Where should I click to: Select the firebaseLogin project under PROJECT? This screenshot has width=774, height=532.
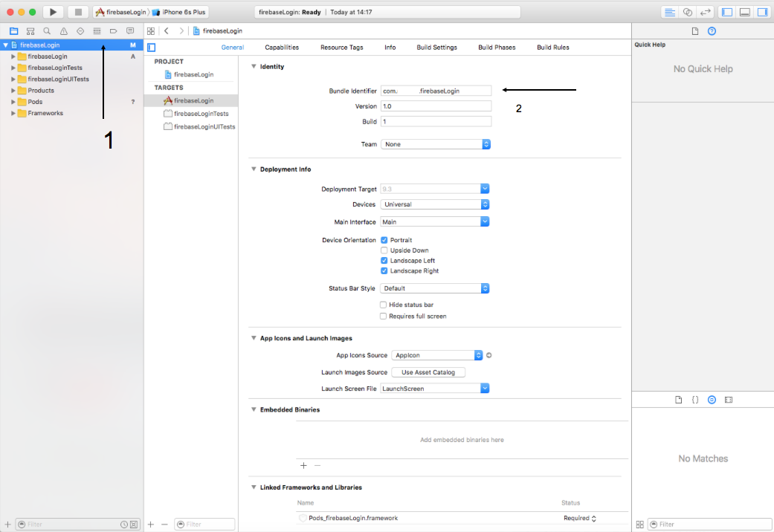pos(192,74)
